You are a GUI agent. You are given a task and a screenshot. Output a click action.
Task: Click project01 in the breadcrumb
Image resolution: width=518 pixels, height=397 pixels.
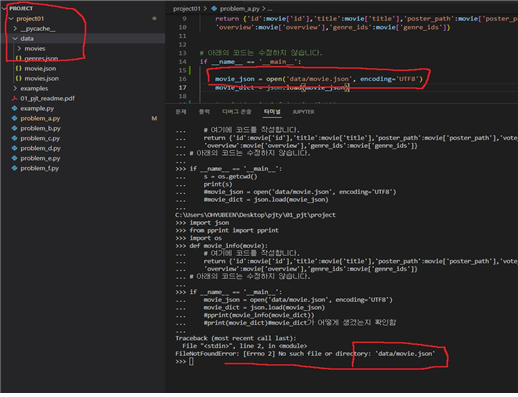point(186,9)
